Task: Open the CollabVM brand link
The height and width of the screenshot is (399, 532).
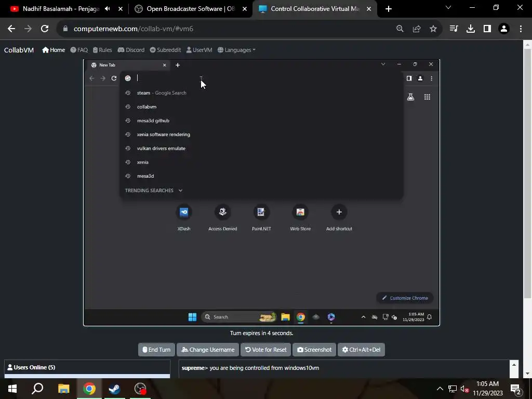Action: [x=19, y=50]
